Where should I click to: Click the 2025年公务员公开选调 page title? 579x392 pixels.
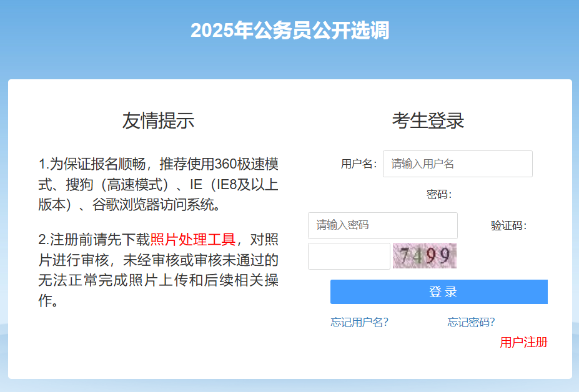tap(290, 31)
